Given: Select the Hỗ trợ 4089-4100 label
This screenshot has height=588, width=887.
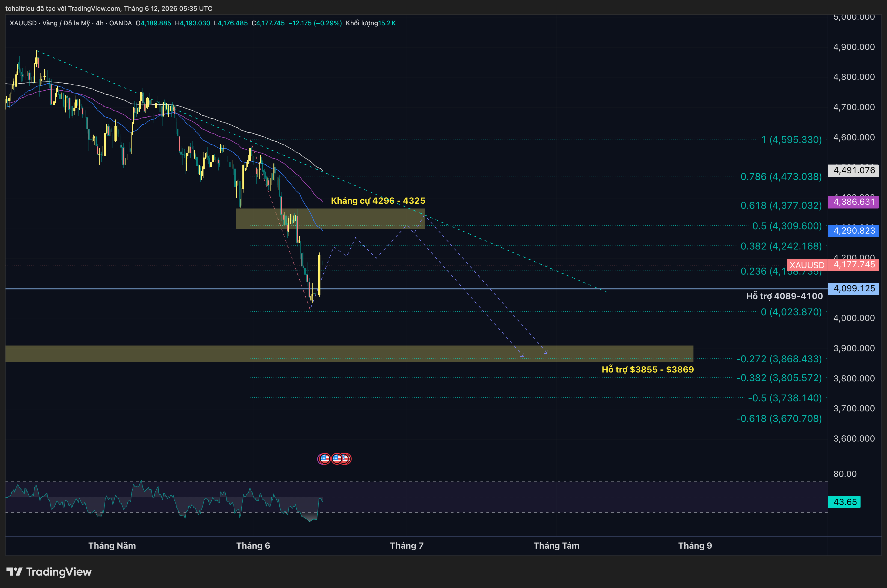Looking at the screenshot, I should click(784, 296).
